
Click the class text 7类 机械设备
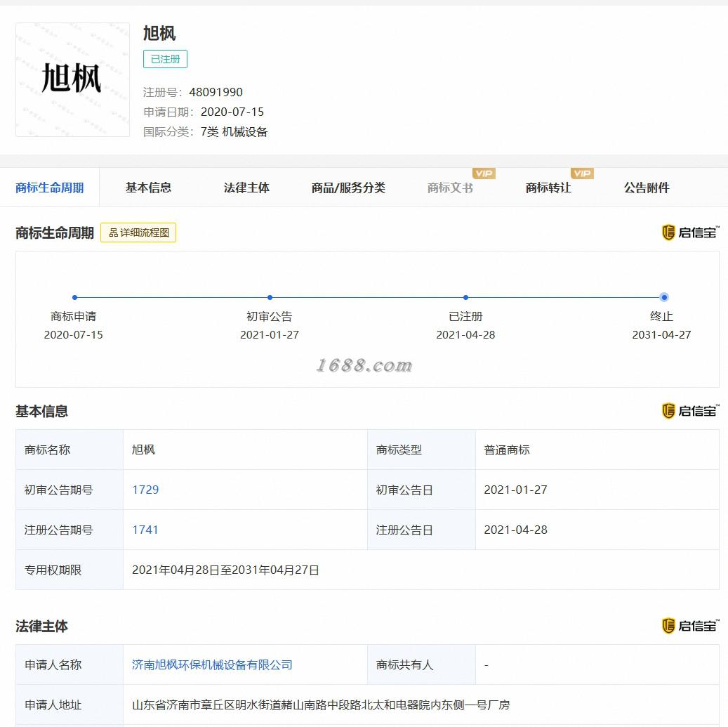(234, 132)
